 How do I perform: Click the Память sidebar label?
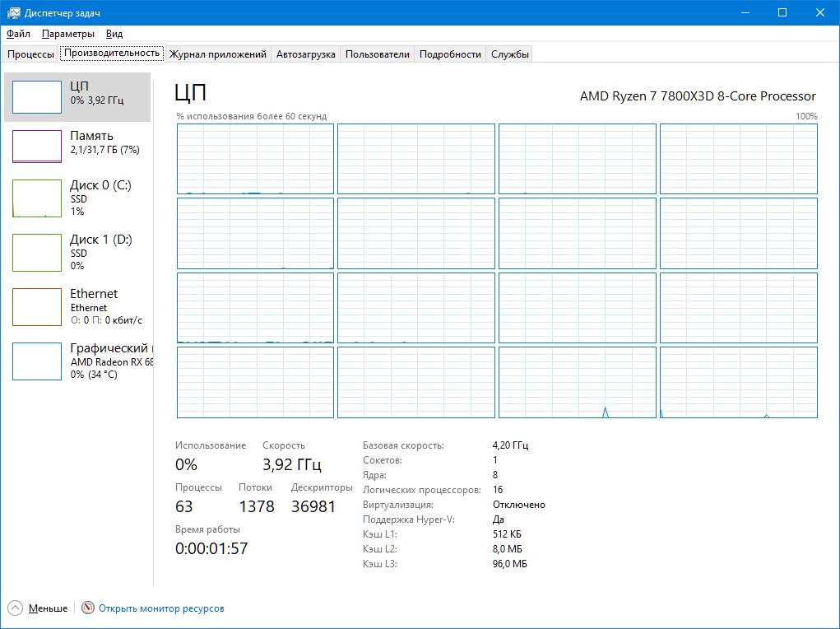[x=91, y=136]
